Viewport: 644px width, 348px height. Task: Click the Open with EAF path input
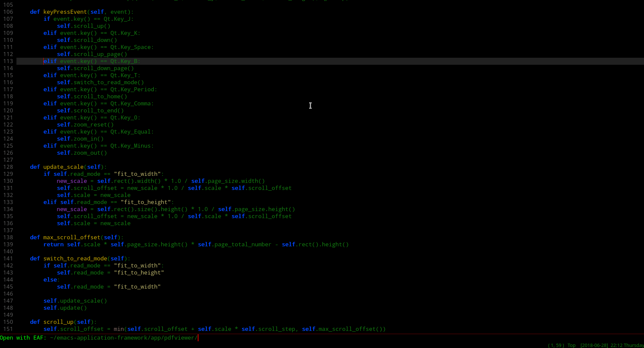124,338
